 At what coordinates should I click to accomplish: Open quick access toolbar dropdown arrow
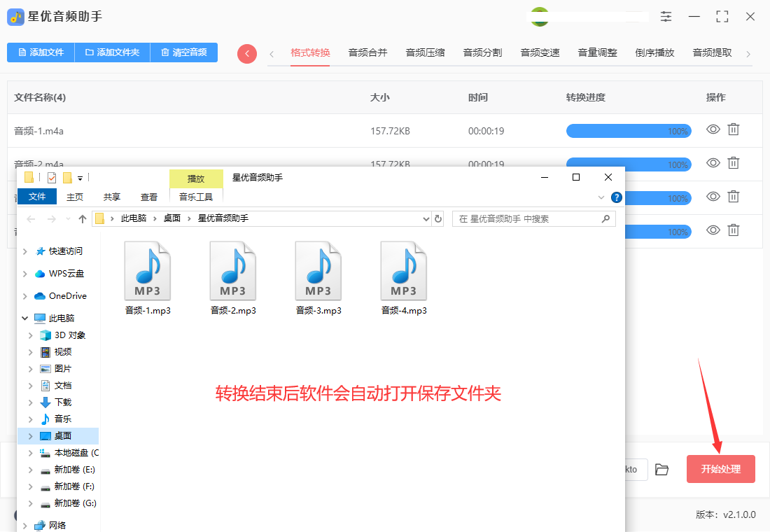pos(80,178)
